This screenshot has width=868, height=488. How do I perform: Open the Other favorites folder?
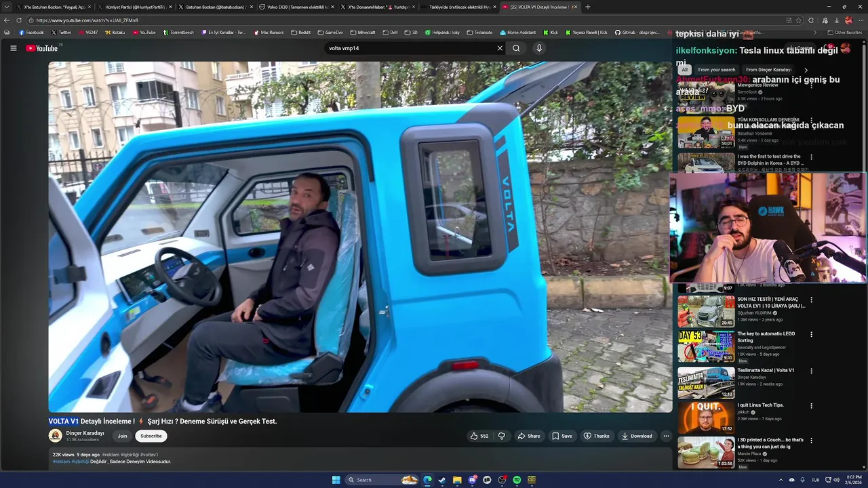point(845,33)
